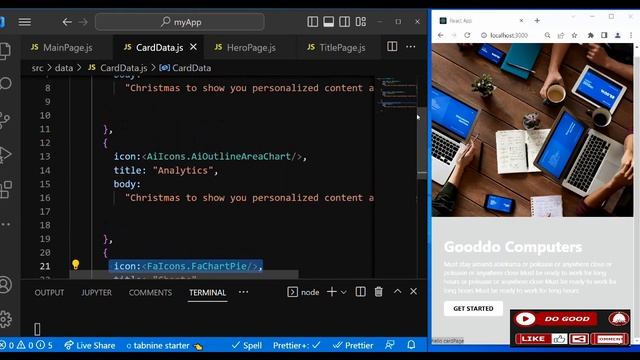Select the node terminal profile
This screenshot has height=360, width=640.
coord(303,292)
